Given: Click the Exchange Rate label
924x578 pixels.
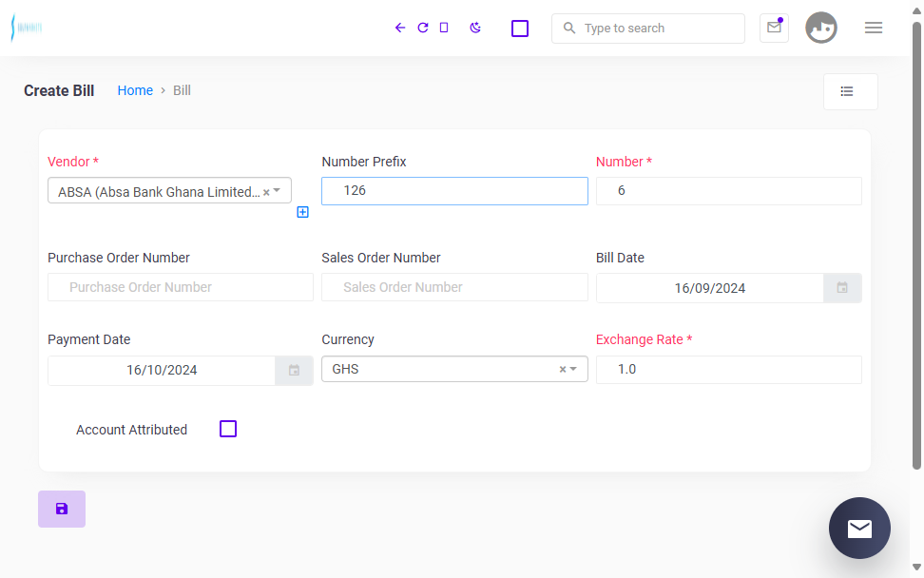Looking at the screenshot, I should click(x=645, y=340).
